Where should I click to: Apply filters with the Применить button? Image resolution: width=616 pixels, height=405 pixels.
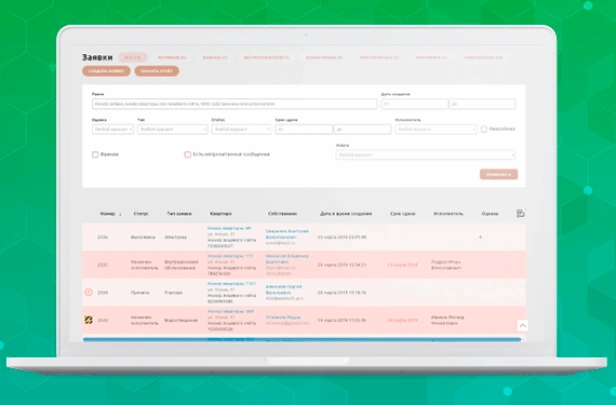tap(498, 174)
